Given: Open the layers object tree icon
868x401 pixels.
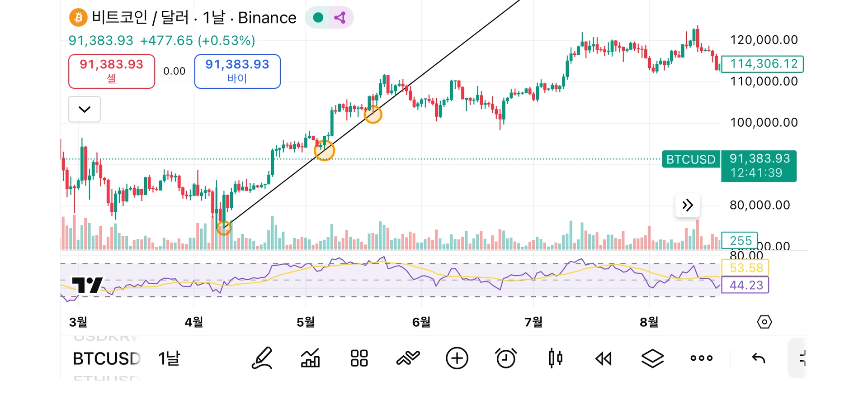Looking at the screenshot, I should 652,358.
